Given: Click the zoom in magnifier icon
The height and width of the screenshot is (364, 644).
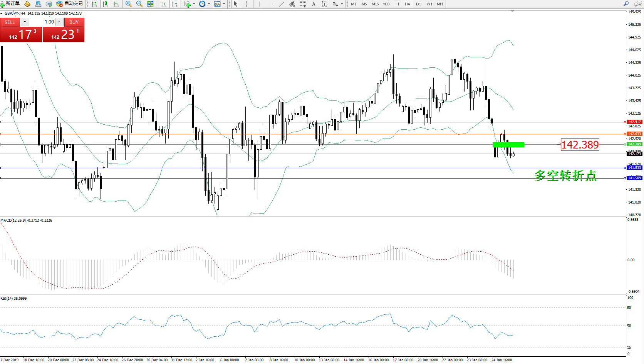Looking at the screenshot, I should click(129, 4).
